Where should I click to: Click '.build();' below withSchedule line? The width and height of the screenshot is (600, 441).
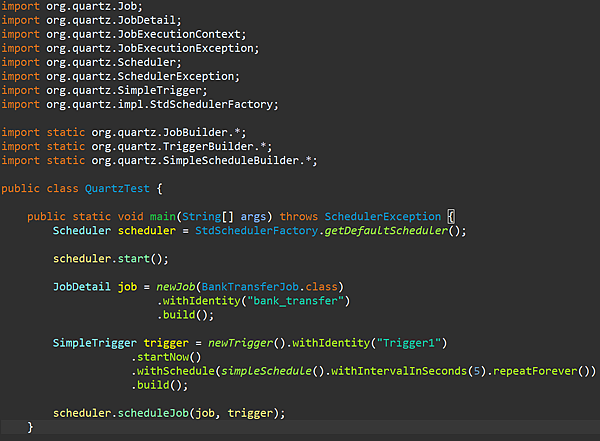click(x=160, y=385)
